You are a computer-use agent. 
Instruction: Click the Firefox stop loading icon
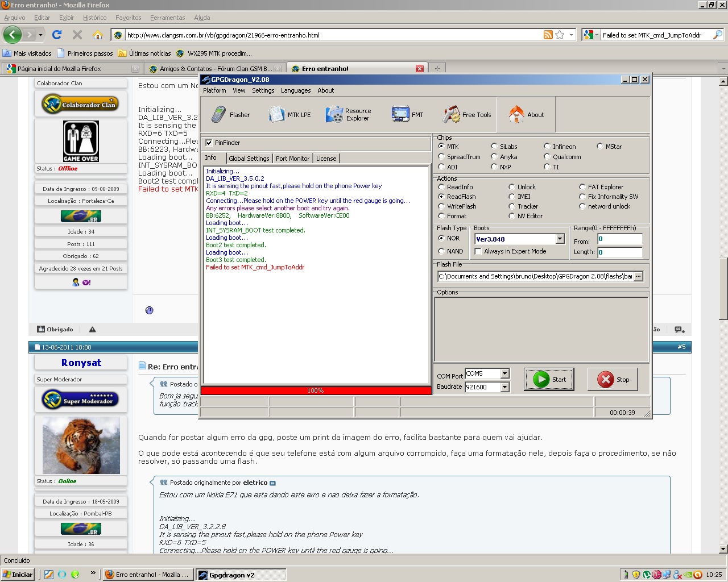(x=77, y=35)
